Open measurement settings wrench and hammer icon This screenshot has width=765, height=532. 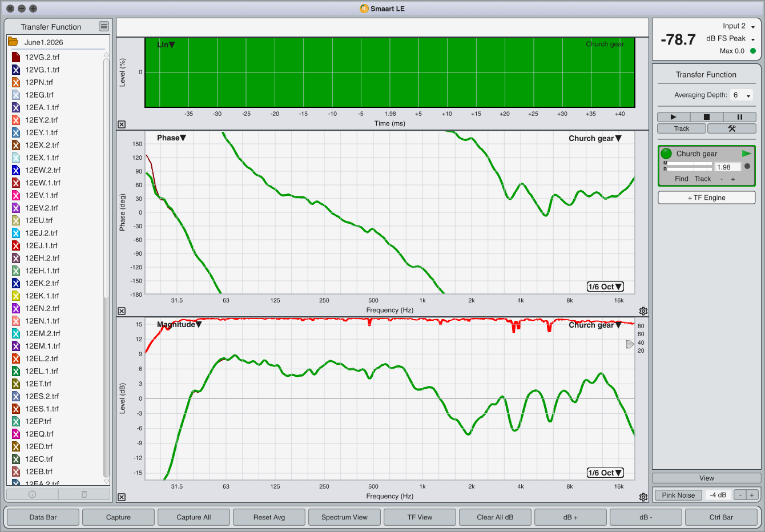pyautogui.click(x=732, y=128)
